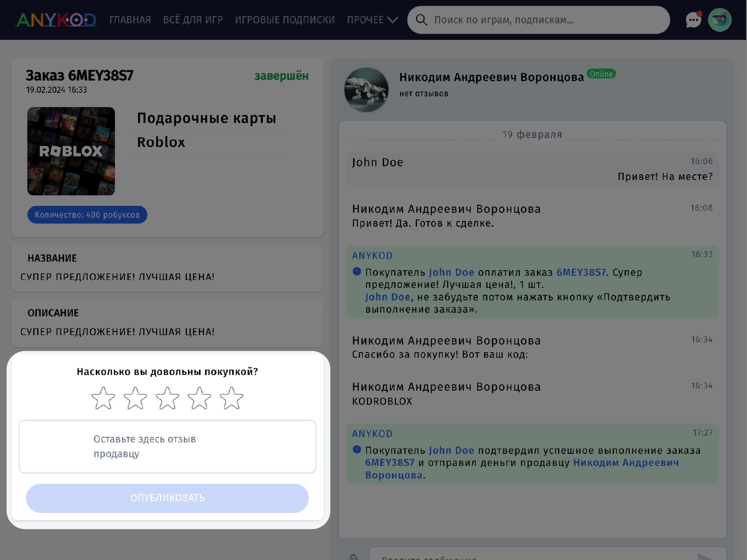Open the user profile avatar
The height and width of the screenshot is (560, 747).
[720, 20]
